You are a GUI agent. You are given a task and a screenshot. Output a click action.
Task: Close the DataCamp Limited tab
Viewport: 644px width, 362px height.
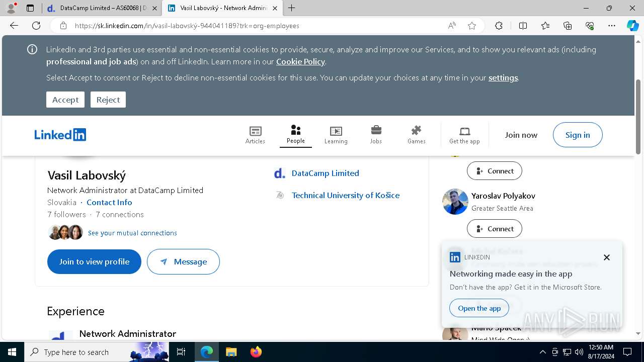click(x=154, y=8)
